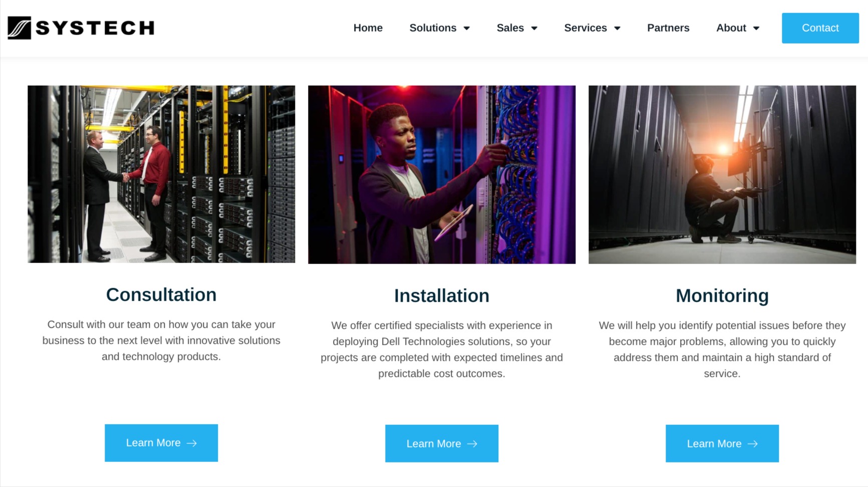The image size is (868, 487).
Task: Expand the Solutions dropdown caret
Action: point(467,29)
